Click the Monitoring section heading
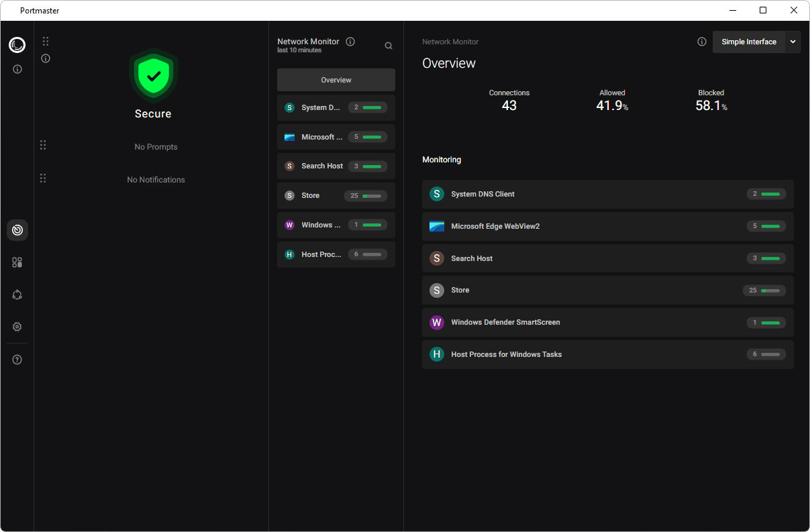The image size is (810, 532). coord(442,160)
